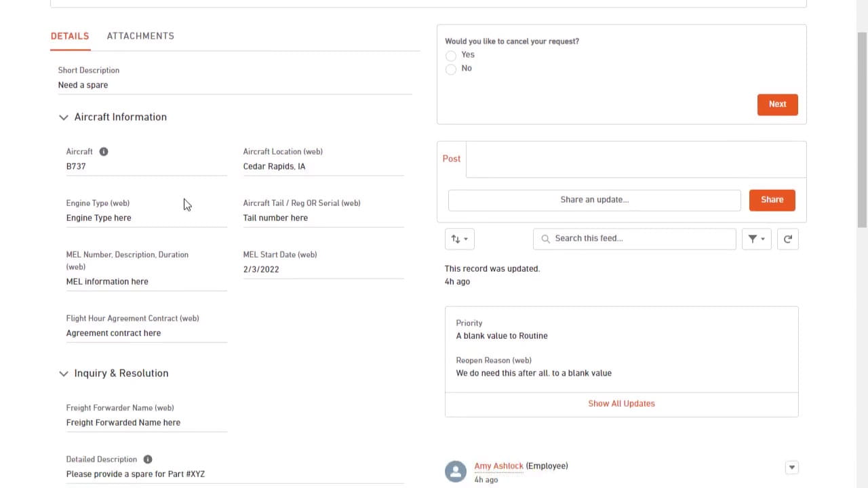Open the feed filter icon
The image size is (868, 488).
[753, 239]
